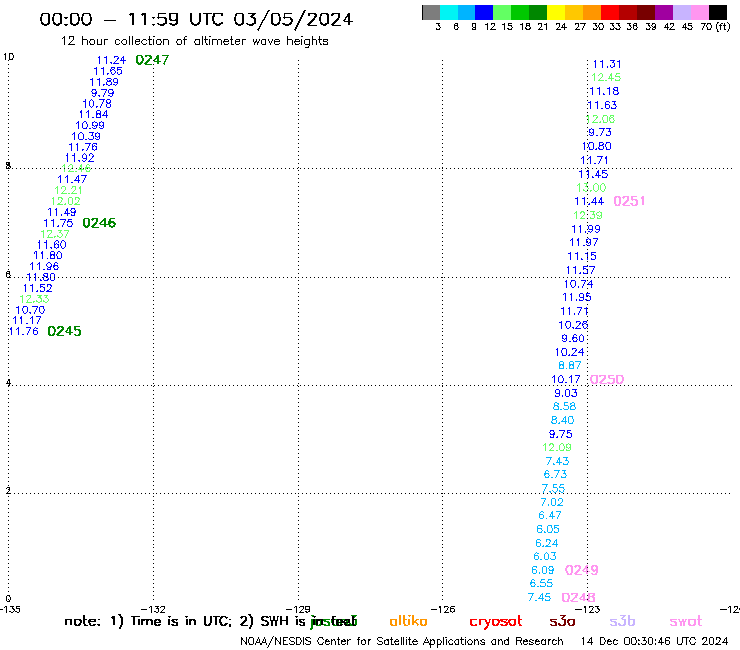Select the 's3a' legend label
The width and height of the screenshot is (740, 650).
562,621
